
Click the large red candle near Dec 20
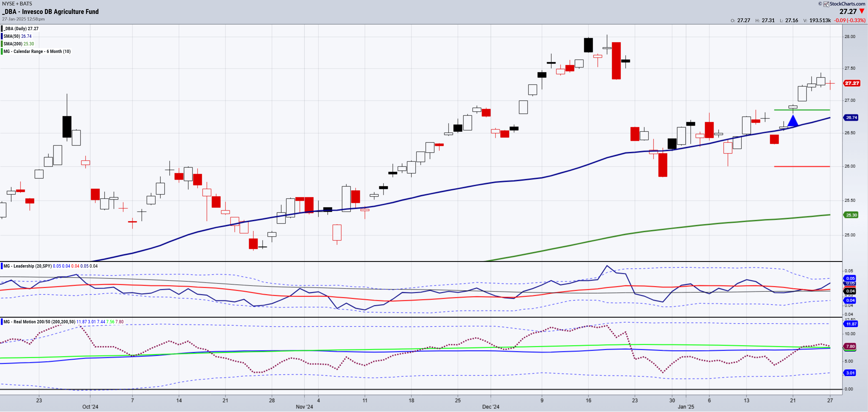(616, 61)
